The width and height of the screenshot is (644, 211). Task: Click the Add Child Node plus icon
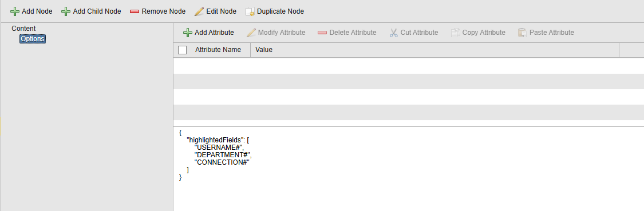(66, 11)
